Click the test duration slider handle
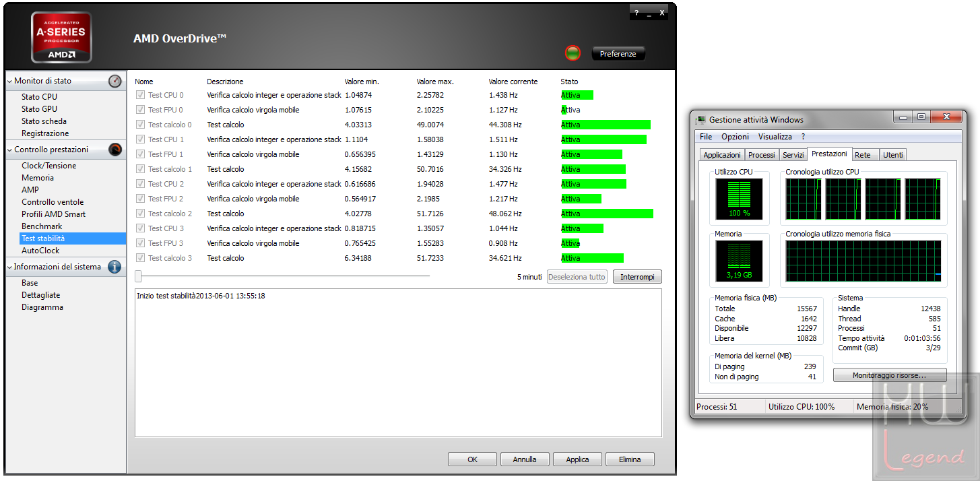The height and width of the screenshot is (481, 980). (138, 276)
